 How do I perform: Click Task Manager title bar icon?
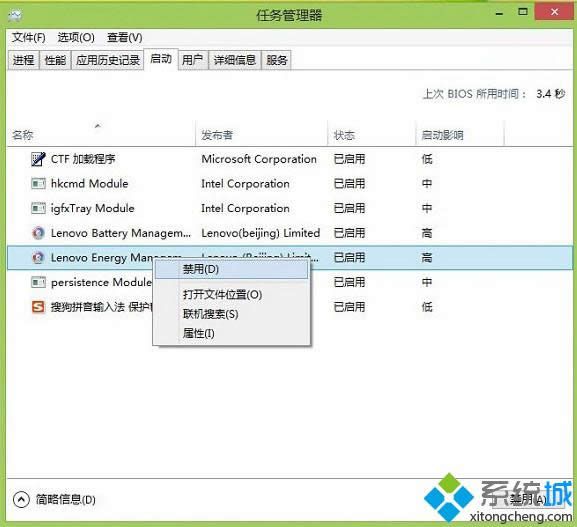[15, 15]
